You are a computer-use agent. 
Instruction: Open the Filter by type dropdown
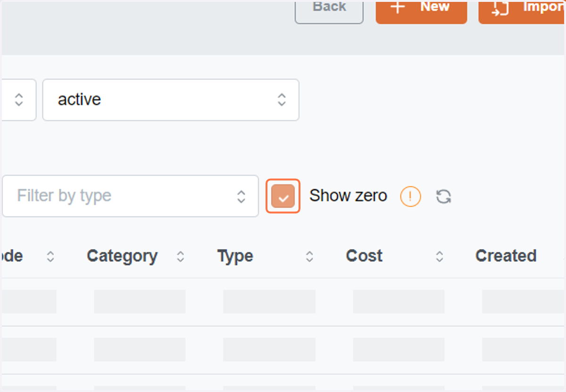(131, 196)
